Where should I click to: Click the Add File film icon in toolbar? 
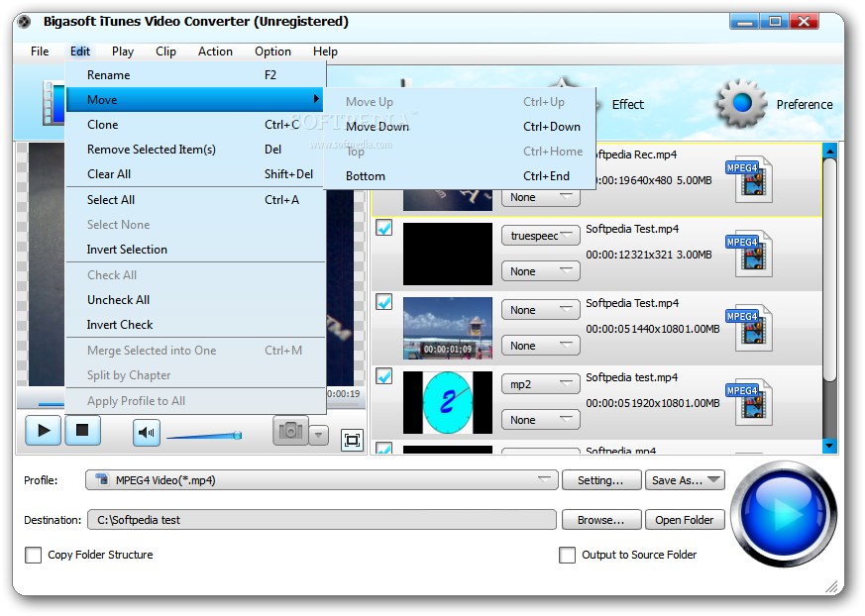point(54,103)
